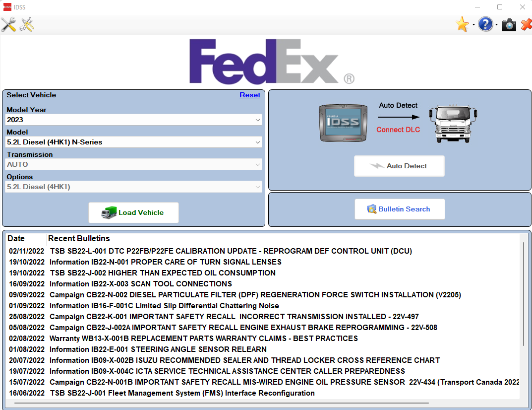Click the orange X exit icon

(x=526, y=24)
